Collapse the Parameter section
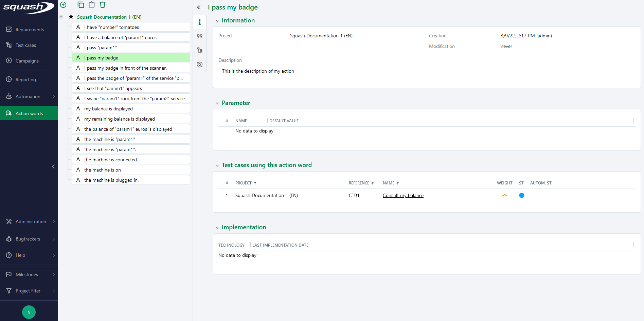Screen dimensions: 644x321 [217, 103]
